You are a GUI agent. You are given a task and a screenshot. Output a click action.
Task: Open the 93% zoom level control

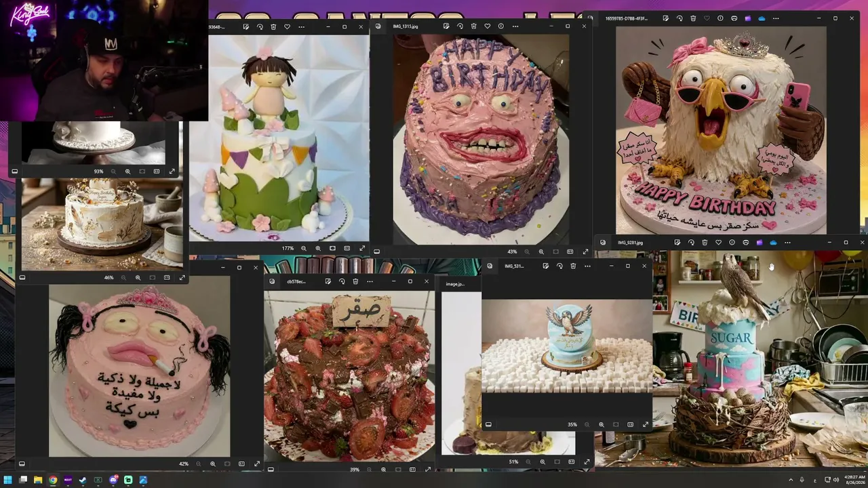pos(98,171)
